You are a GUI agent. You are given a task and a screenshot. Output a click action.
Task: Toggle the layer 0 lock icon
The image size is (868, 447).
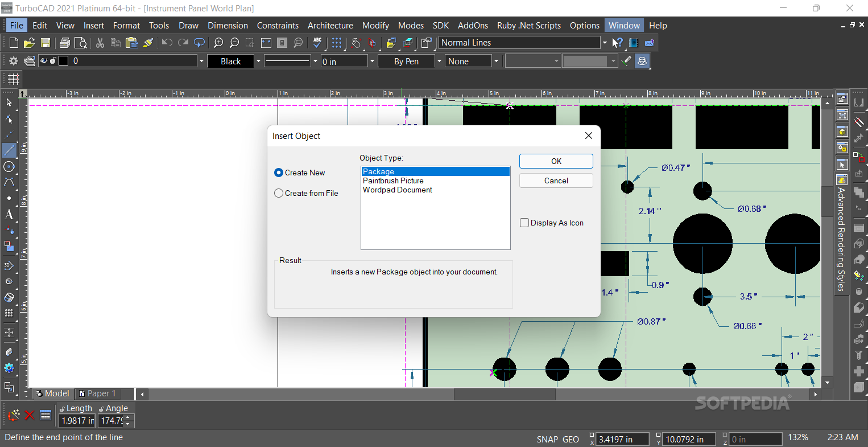pos(53,61)
